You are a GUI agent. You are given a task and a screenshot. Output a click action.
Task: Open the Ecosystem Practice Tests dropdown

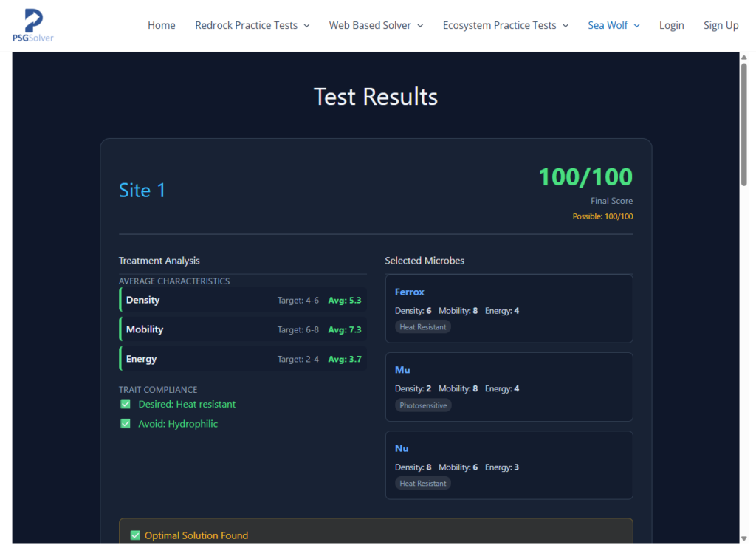pyautogui.click(x=506, y=25)
